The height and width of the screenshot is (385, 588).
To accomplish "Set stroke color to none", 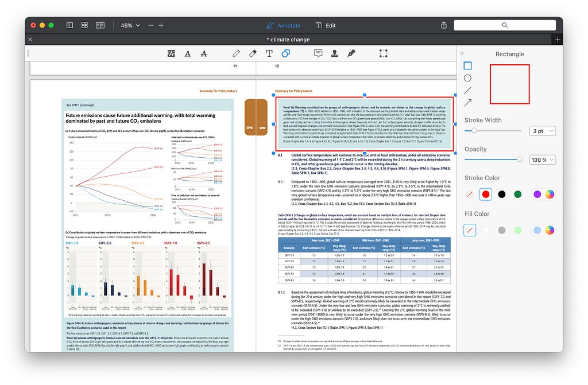I will (x=470, y=194).
